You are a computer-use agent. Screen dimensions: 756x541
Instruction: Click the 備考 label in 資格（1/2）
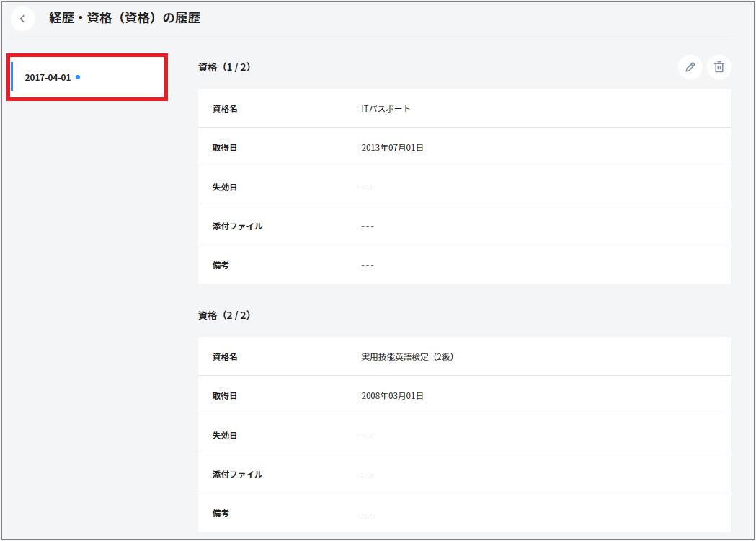click(221, 265)
